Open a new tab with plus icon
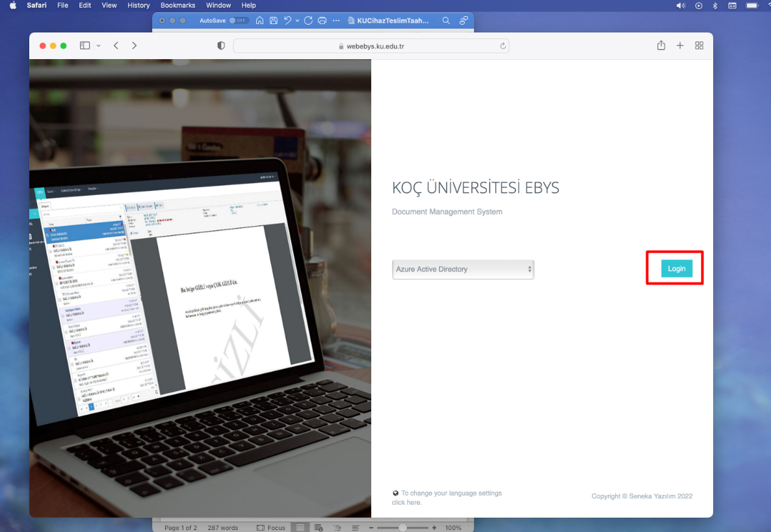This screenshot has height=532, width=771. click(x=680, y=45)
